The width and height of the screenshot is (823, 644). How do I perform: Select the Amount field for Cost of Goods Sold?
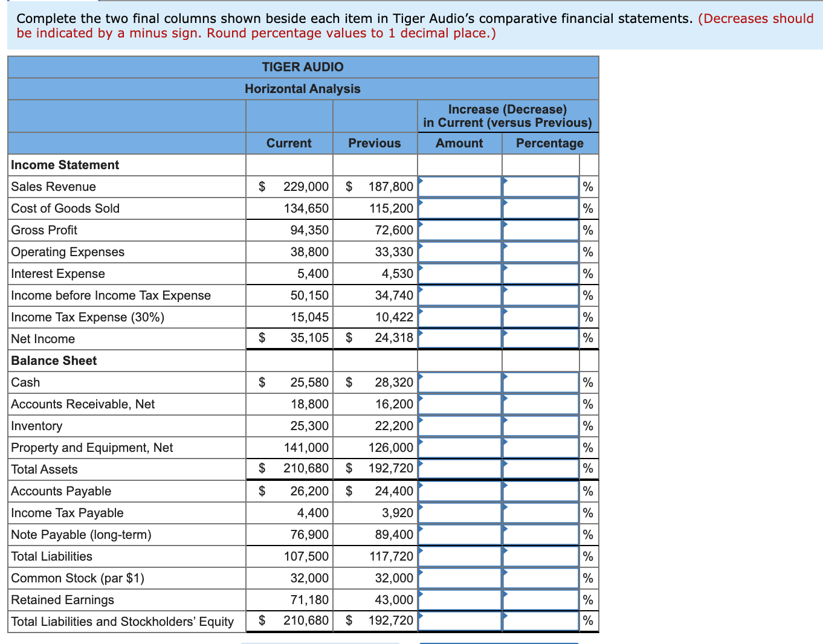(459, 208)
